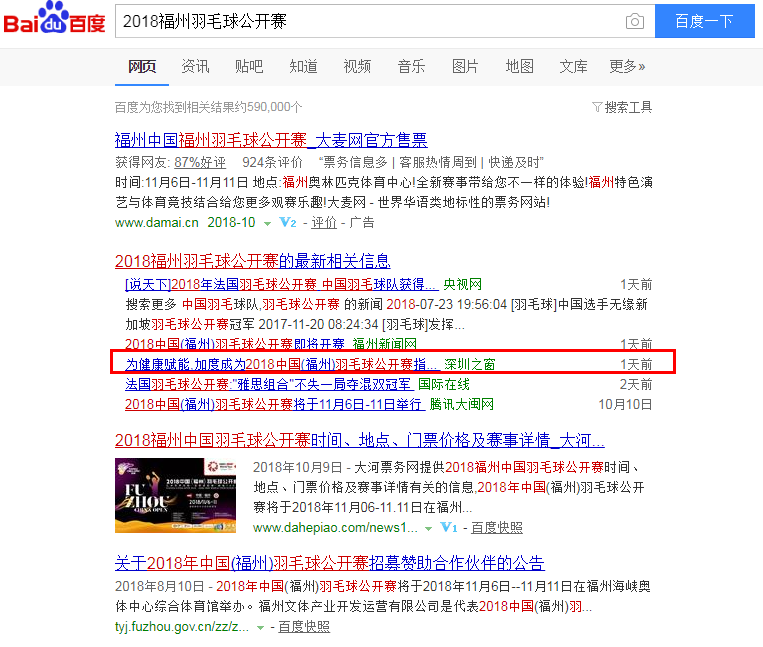
Task: Open the [说天下]2018年法国羽毛球公开赛 news link
Action: tap(282, 284)
